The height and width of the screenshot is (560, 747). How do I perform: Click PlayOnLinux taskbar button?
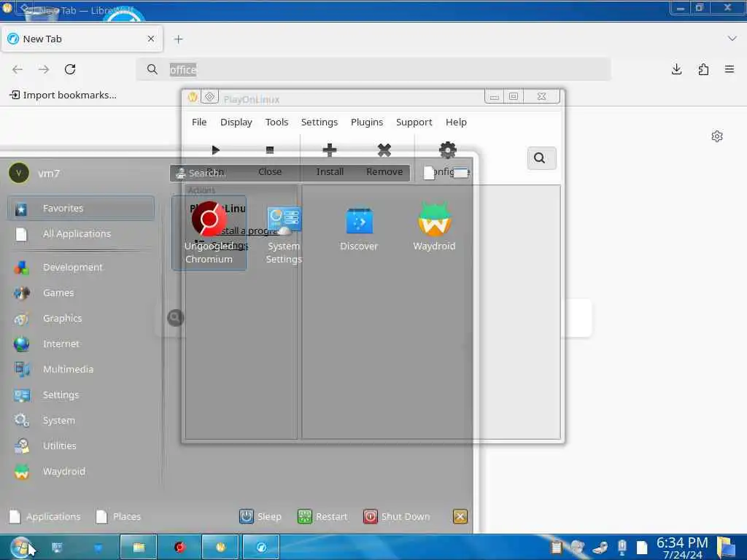click(x=220, y=547)
